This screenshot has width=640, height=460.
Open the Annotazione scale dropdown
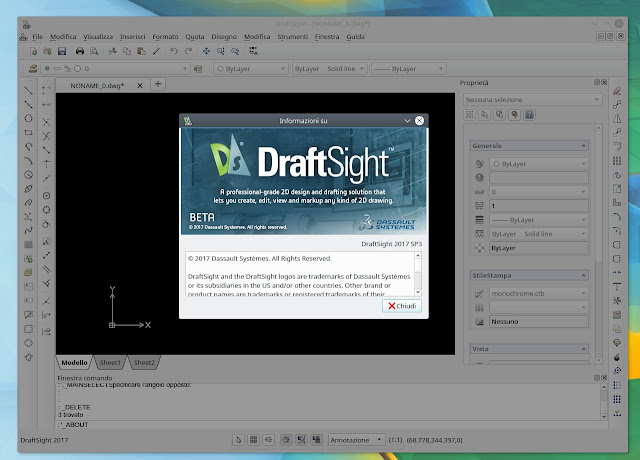point(356,440)
